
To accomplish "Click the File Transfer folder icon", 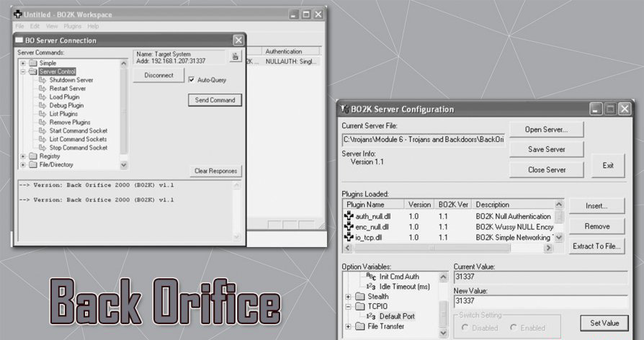I will pos(360,326).
